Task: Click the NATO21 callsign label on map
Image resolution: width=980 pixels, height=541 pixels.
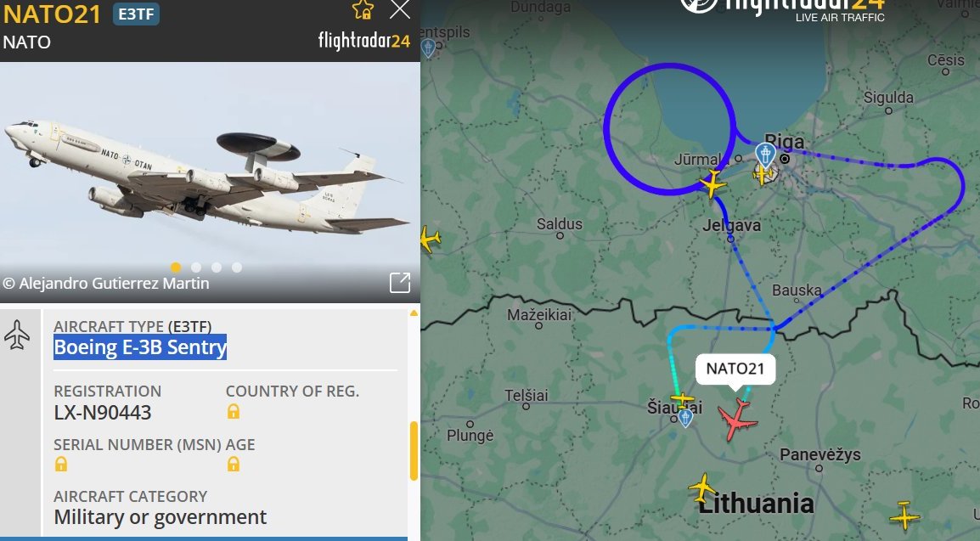Action: coord(735,369)
